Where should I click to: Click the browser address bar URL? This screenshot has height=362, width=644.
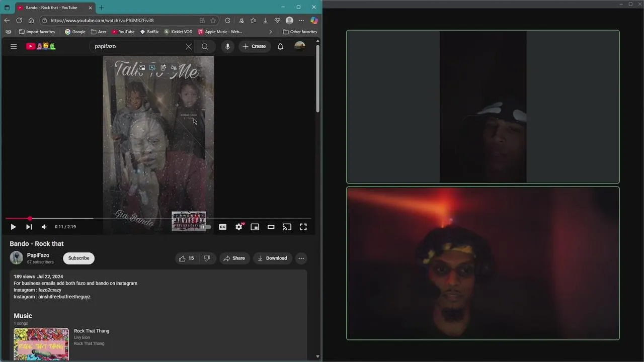click(102, 21)
